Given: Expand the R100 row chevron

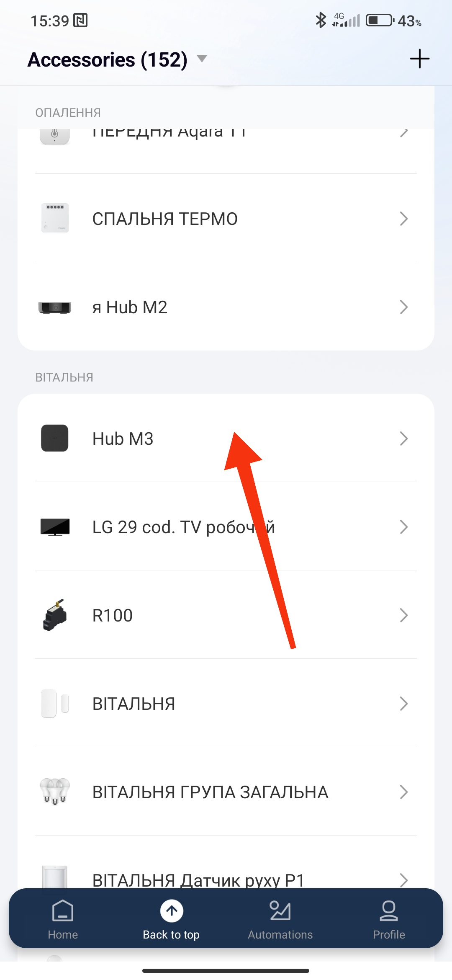Looking at the screenshot, I should 403,615.
